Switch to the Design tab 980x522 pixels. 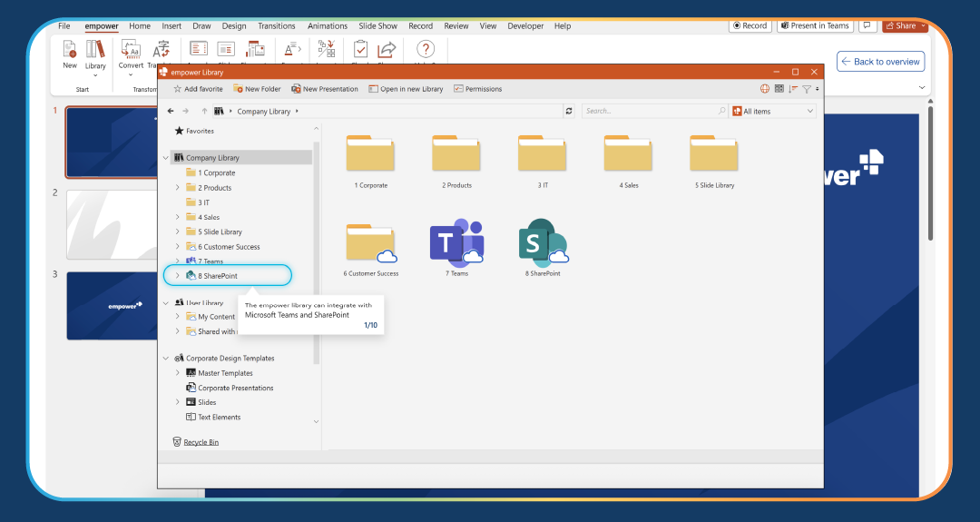[234, 25]
